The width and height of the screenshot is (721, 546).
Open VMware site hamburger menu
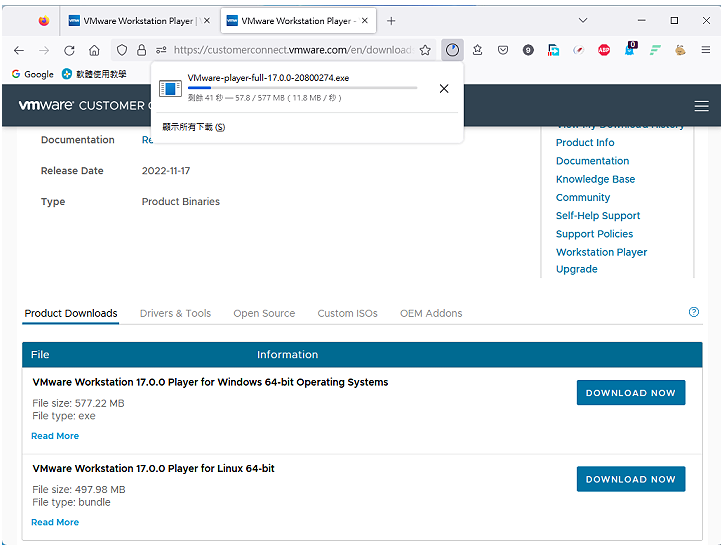(701, 106)
